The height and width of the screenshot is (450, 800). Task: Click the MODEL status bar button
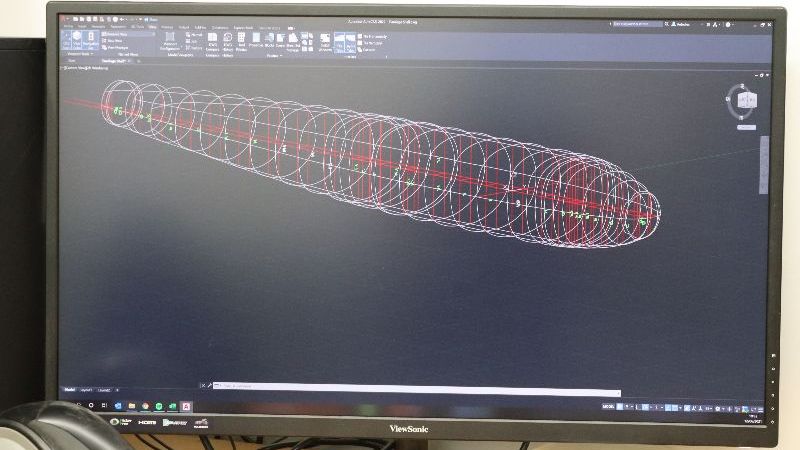point(608,407)
